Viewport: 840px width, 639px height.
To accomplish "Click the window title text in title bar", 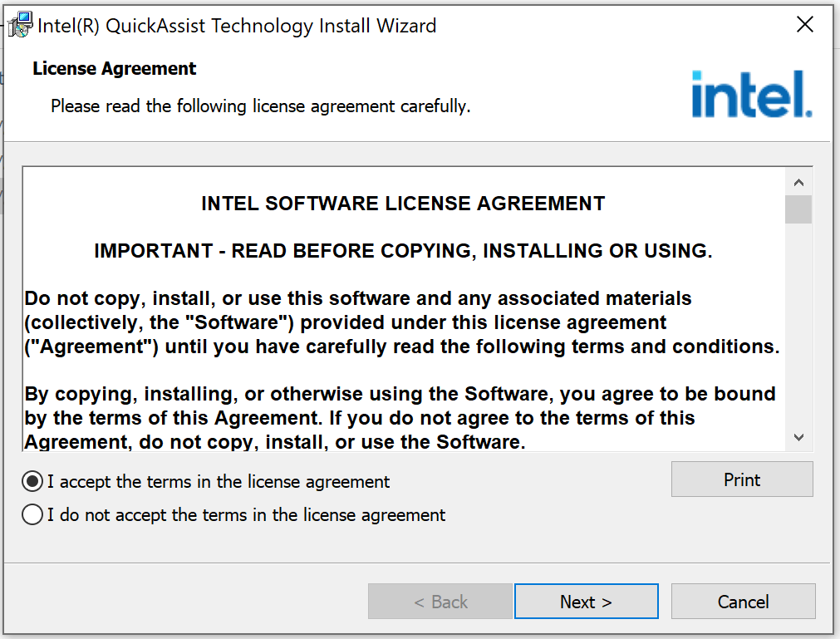I will (237, 26).
